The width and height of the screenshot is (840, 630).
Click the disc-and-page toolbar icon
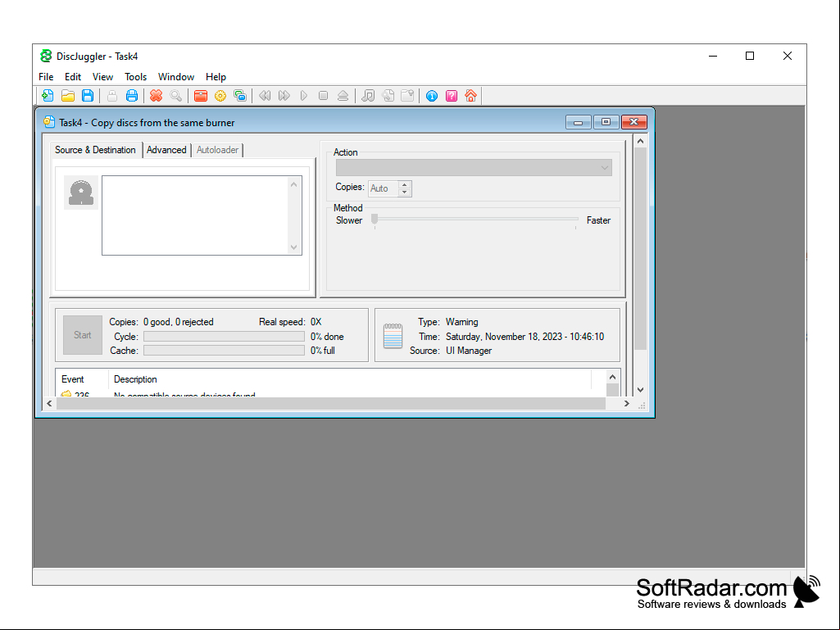388,96
